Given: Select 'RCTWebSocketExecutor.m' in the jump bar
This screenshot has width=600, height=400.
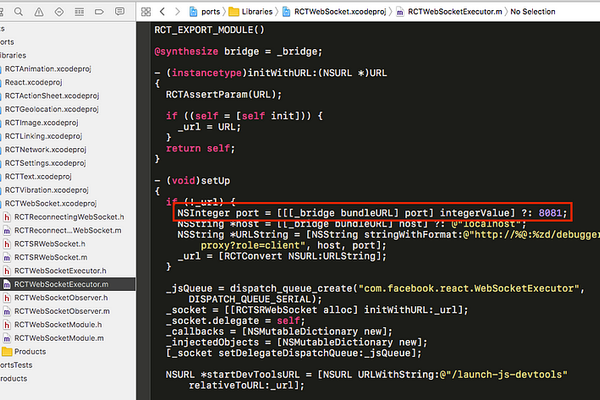Looking at the screenshot, I should [x=449, y=12].
